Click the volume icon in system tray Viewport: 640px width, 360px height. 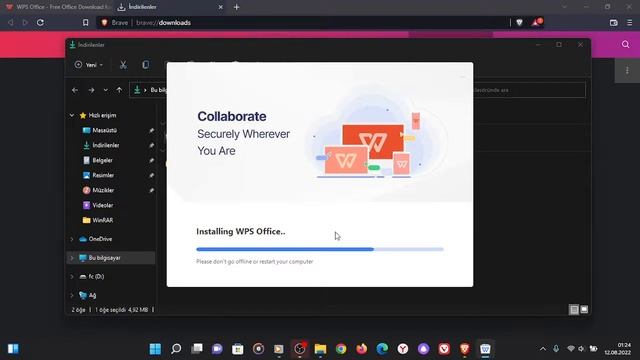click(x=581, y=349)
